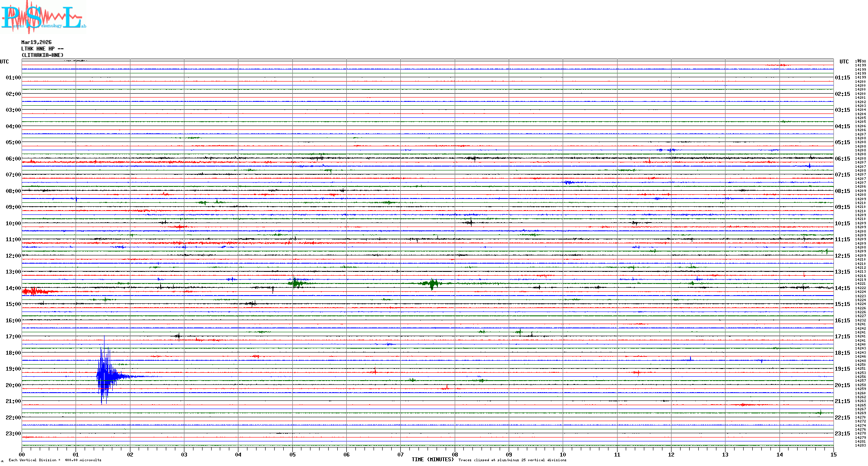Click the left UTC header label

pyautogui.click(x=4, y=62)
